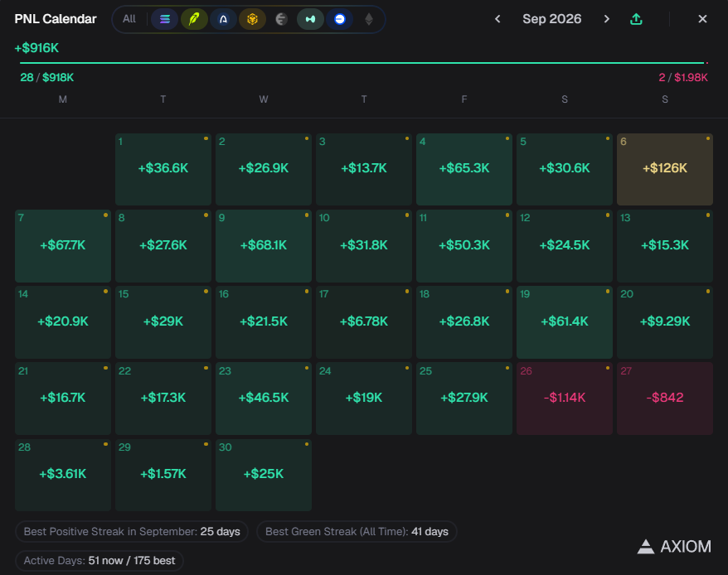The image size is (728, 575).
Task: Open day 25 cell showing +$27.9K
Action: [x=463, y=399]
